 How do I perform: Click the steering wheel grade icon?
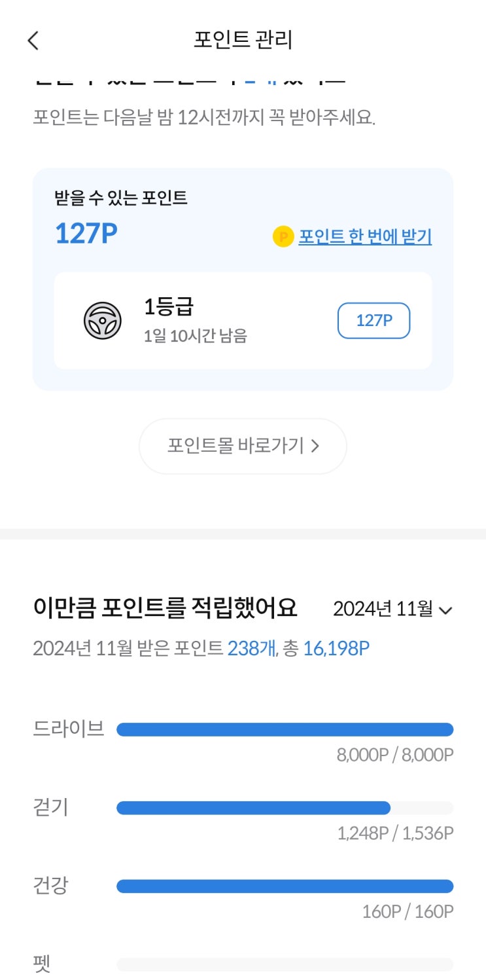pos(103,321)
